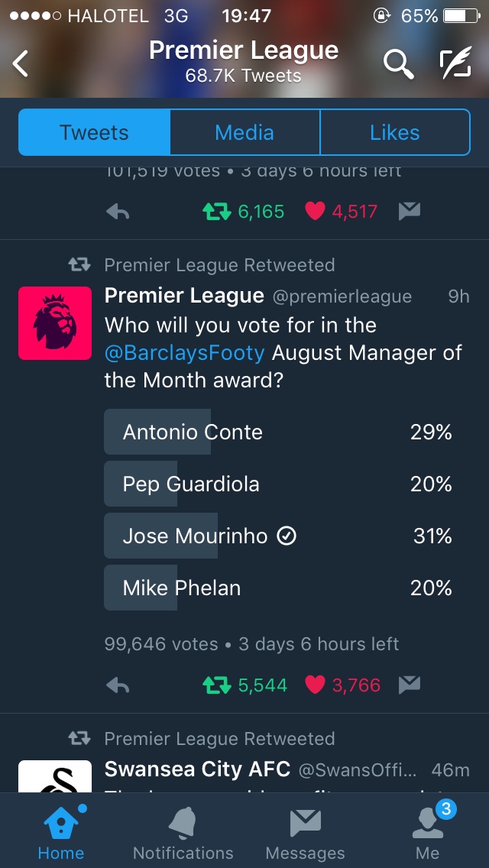Tap the compose tweet quill icon
489x868 pixels.
455,64
